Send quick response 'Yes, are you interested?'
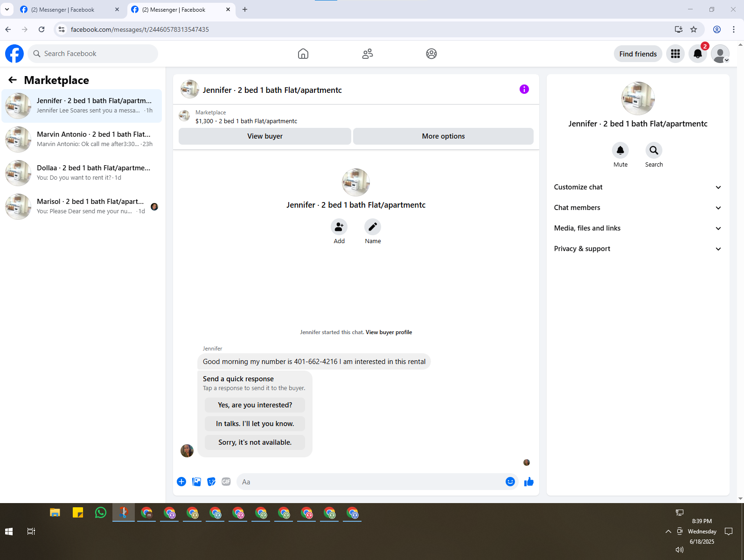Viewport: 744px width, 560px height. click(255, 405)
